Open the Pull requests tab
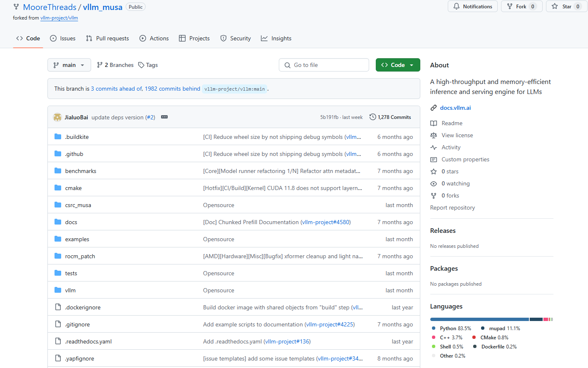Image resolution: width=588 pixels, height=368 pixels. coord(107,39)
